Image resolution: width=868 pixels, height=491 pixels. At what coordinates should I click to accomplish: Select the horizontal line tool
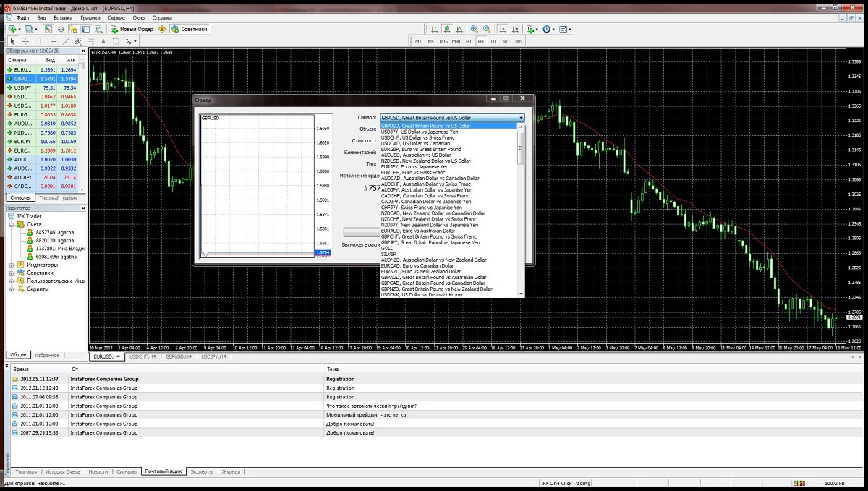(x=53, y=41)
